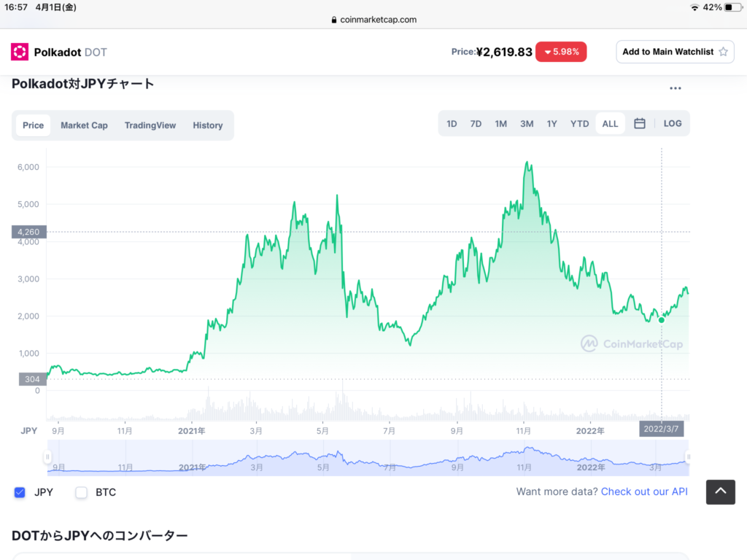
Task: Click the mini chart range navigator area
Action: [368, 458]
